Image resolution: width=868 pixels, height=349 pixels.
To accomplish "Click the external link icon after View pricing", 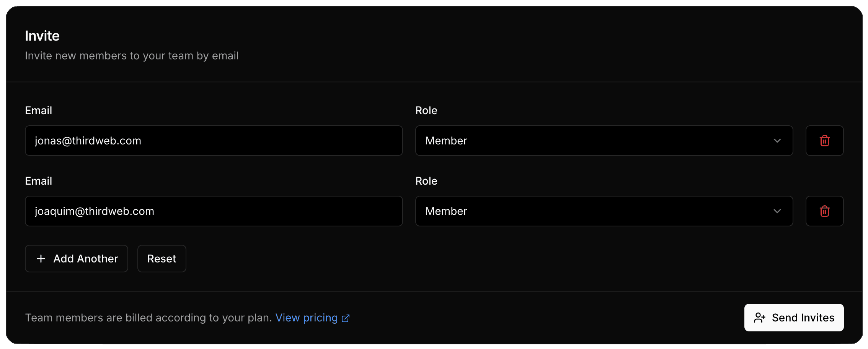I will coord(346,318).
